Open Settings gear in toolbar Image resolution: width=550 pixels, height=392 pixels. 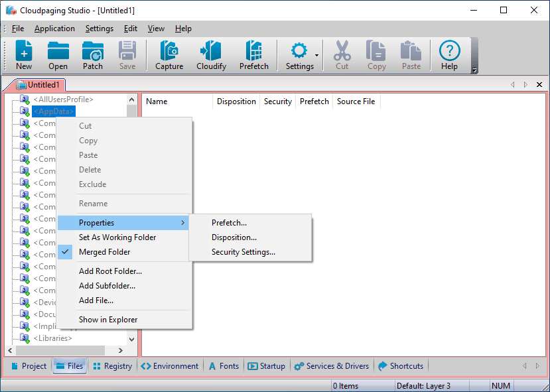coord(299,56)
